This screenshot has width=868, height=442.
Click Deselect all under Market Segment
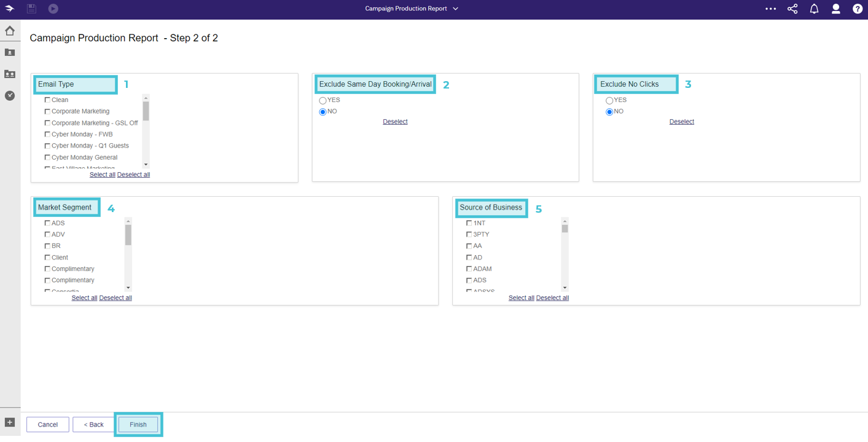115,298
